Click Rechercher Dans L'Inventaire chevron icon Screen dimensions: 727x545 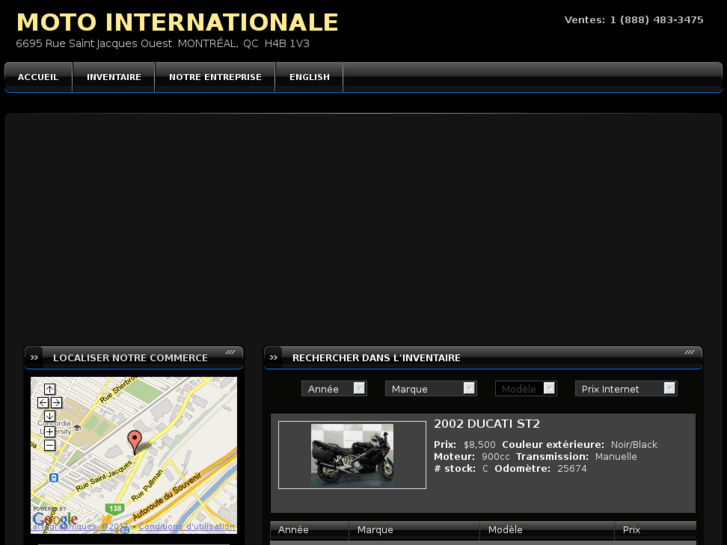(x=274, y=358)
